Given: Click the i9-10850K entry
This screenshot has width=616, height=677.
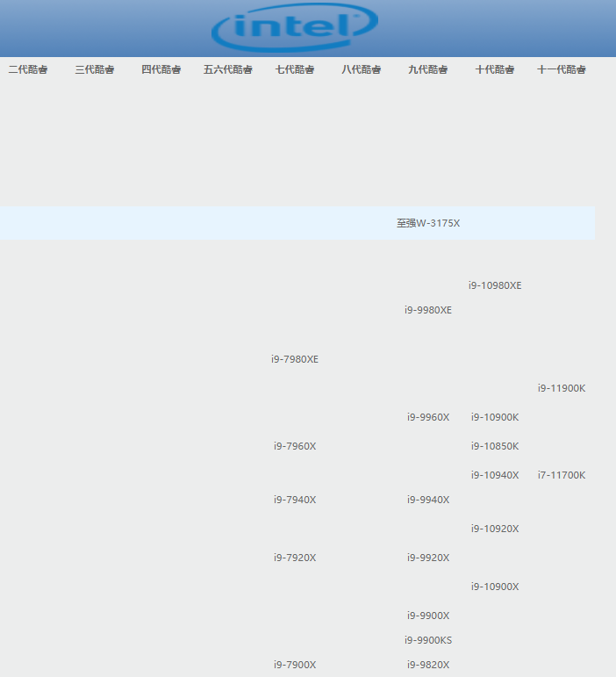Looking at the screenshot, I should 495,446.
